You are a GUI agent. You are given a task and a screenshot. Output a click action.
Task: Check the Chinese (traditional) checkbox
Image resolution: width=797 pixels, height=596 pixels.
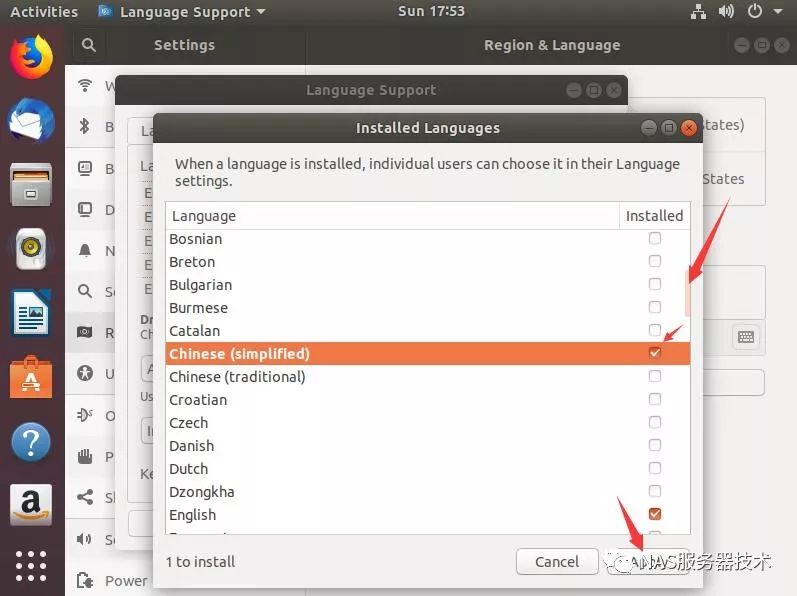point(655,376)
